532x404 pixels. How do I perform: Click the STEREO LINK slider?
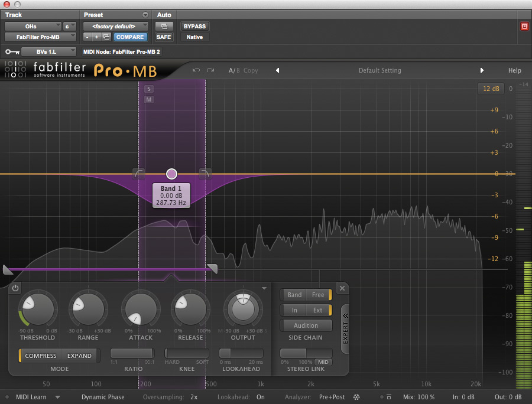(x=306, y=353)
